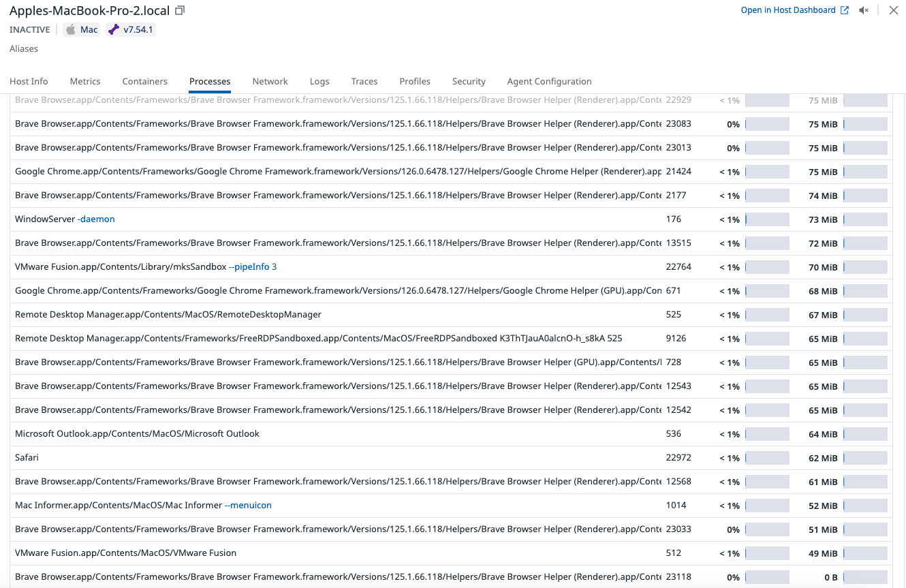The width and height of the screenshot is (906, 588).
Task: Select the FreeRDPSandboxed process row
Action: click(x=451, y=339)
